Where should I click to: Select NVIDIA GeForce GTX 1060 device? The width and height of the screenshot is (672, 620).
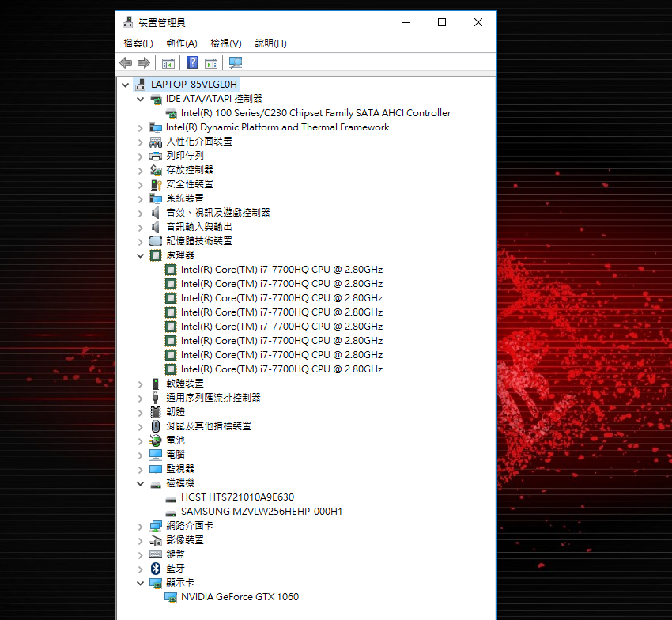click(240, 597)
